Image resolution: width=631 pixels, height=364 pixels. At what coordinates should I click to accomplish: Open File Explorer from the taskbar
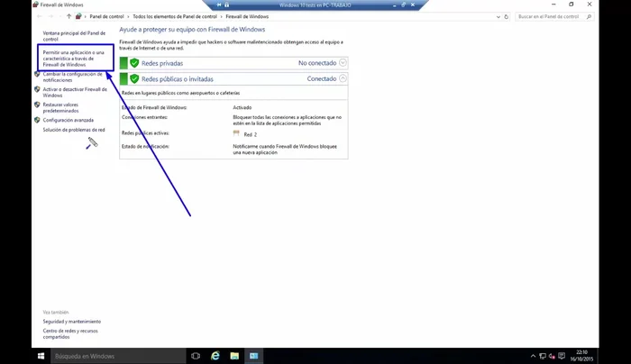(x=234, y=356)
